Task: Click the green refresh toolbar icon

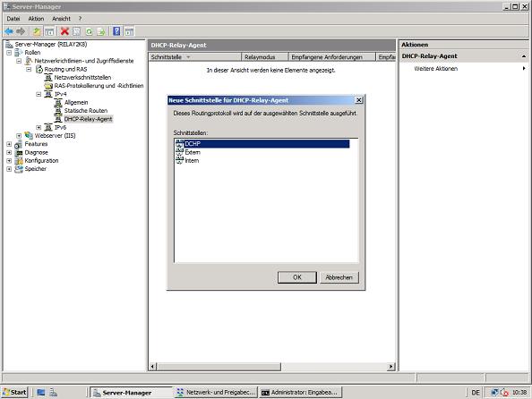Action: click(x=89, y=32)
